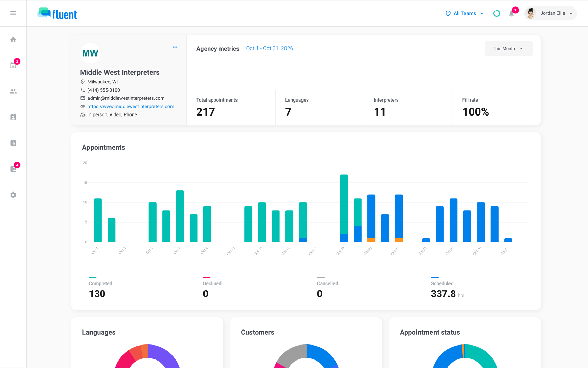The image size is (588, 368).
Task: Open the hamburger menu icon
Action: pos(13,13)
